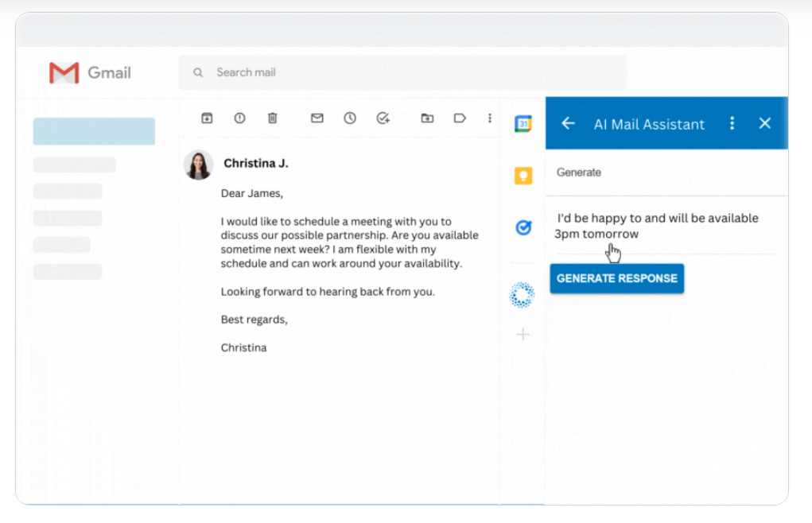Go back using the assistant's arrow
Viewport: 812px width, 523px height.
567,123
